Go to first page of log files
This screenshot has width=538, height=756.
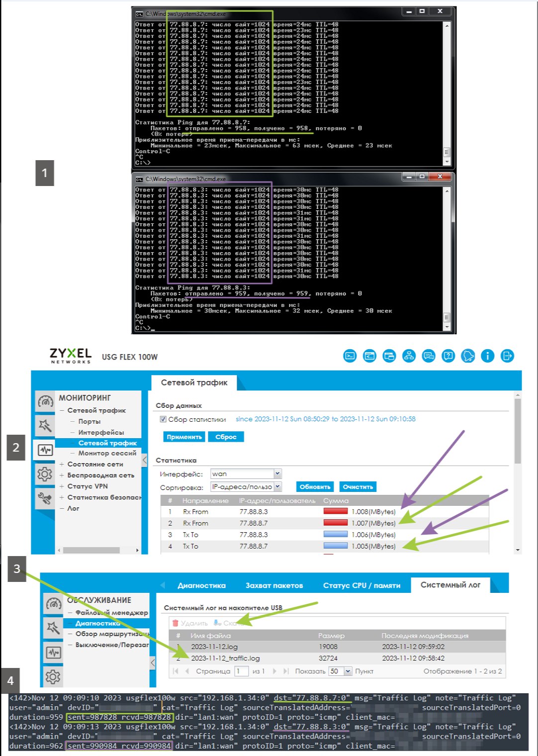pyautogui.click(x=176, y=671)
